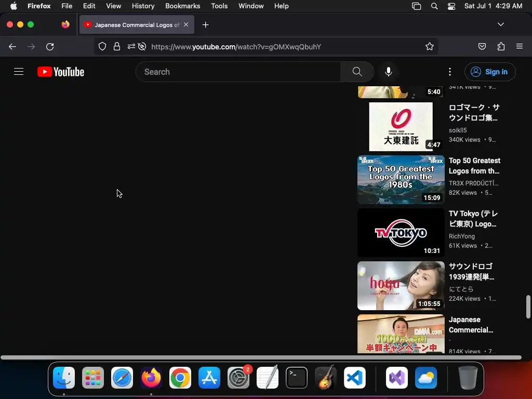The width and height of the screenshot is (532, 399).
Task: Open the ロゴマーク・サウンドロゴ集 video title
Action: tap(474, 112)
